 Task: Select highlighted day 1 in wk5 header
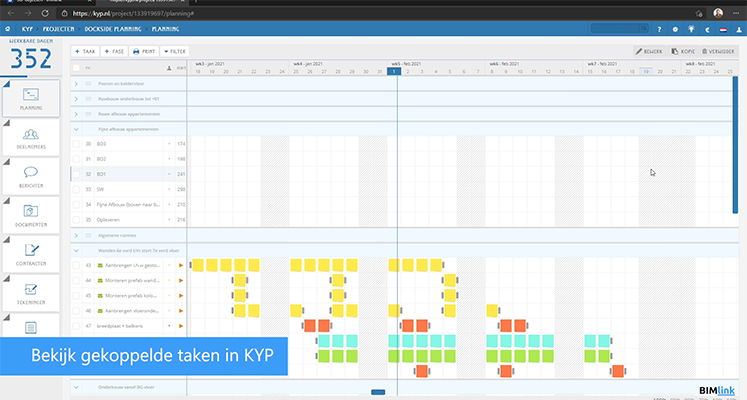coord(394,71)
